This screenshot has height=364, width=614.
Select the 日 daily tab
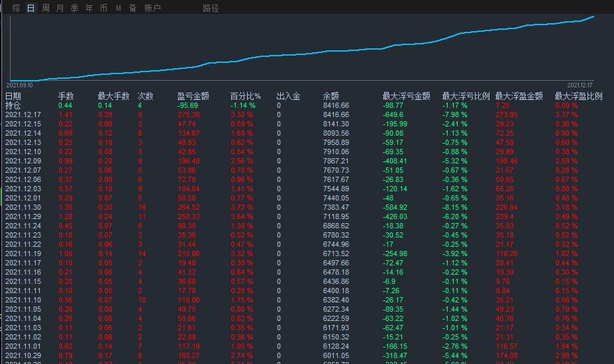[x=31, y=8]
